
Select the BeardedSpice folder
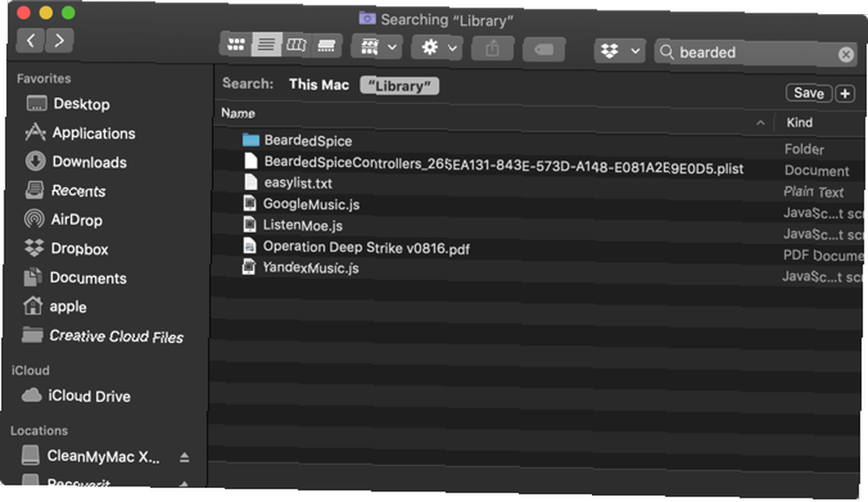click(308, 140)
